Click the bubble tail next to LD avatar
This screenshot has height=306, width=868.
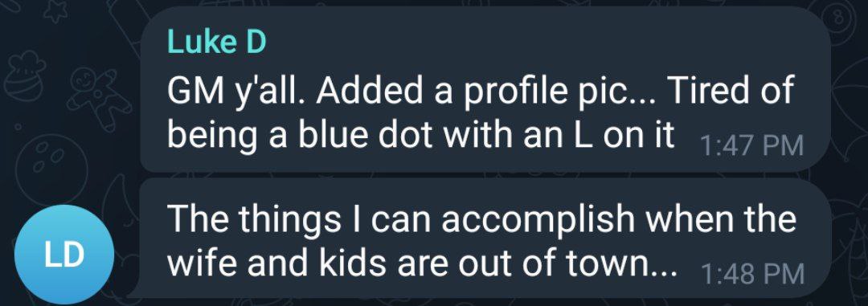tap(134, 291)
